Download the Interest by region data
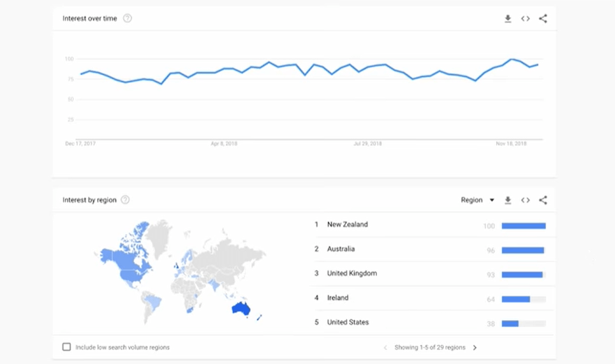The image size is (615, 364). coord(508,200)
